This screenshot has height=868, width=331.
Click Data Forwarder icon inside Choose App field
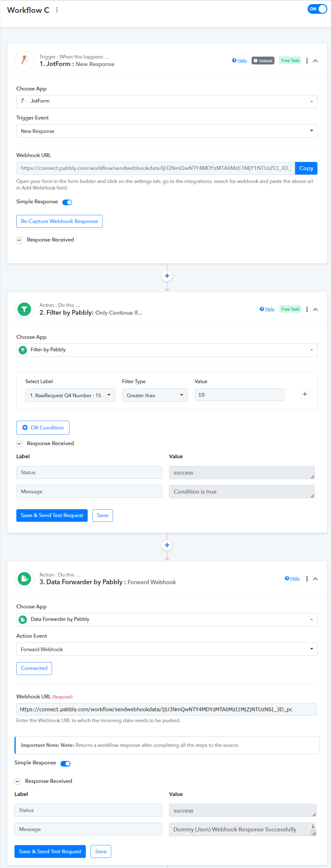[x=23, y=620]
